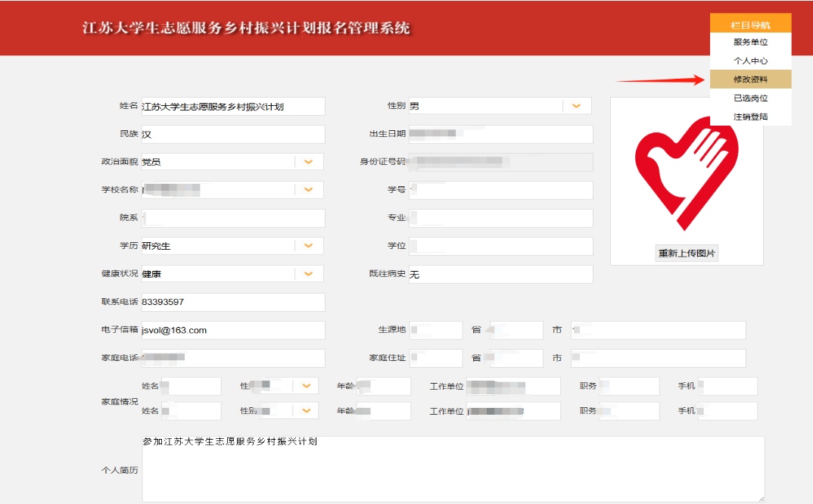Expand the 学历 education dropdown
Screen dimensions: 813x504
308,246
